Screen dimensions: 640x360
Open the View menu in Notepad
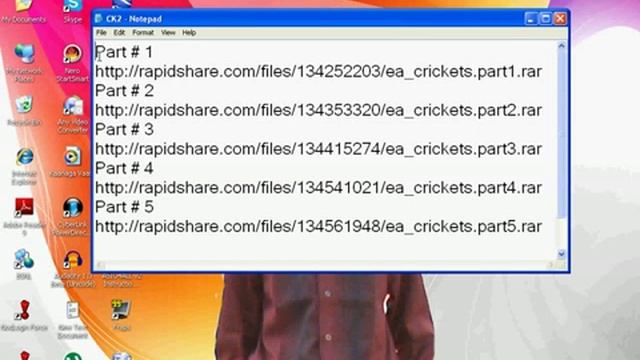pyautogui.click(x=168, y=33)
